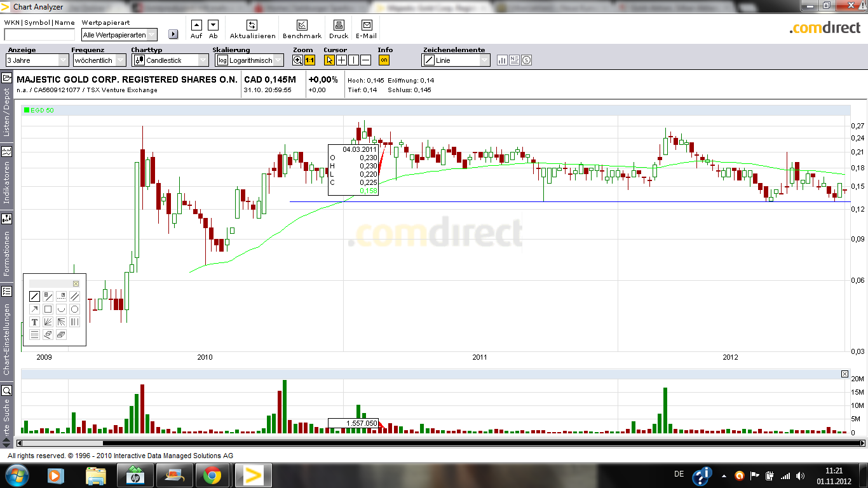Close the drawing tools palette
Image resolution: width=868 pixels, height=488 pixels.
(x=76, y=284)
